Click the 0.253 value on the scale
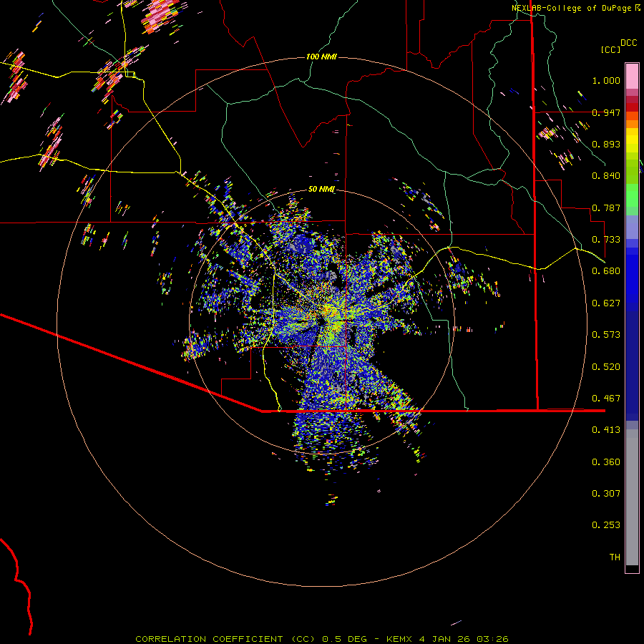This screenshot has width=644, height=644. coord(606,525)
